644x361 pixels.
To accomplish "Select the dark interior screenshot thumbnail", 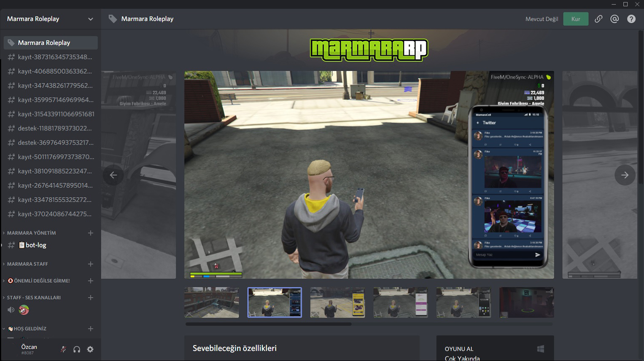I will click(x=526, y=302).
